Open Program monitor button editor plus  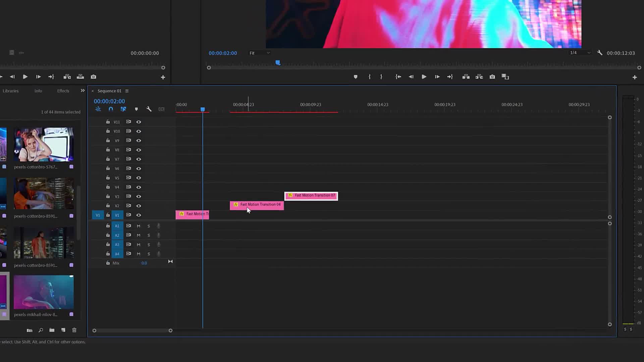point(635,77)
